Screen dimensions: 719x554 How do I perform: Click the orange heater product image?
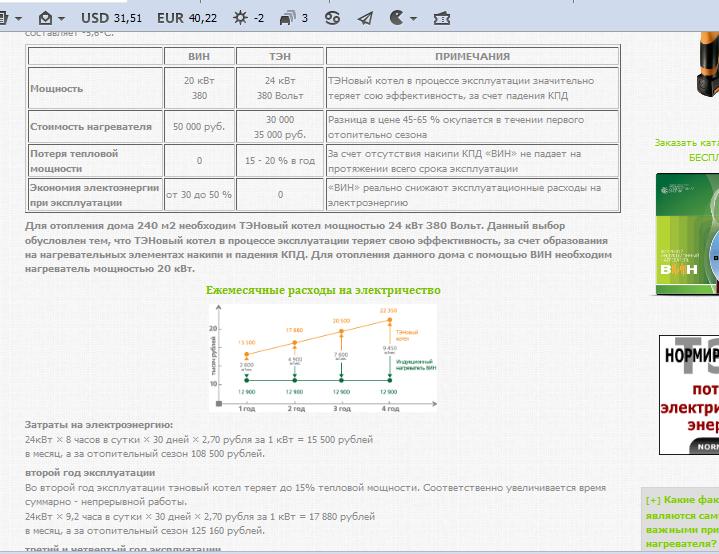[x=709, y=64]
